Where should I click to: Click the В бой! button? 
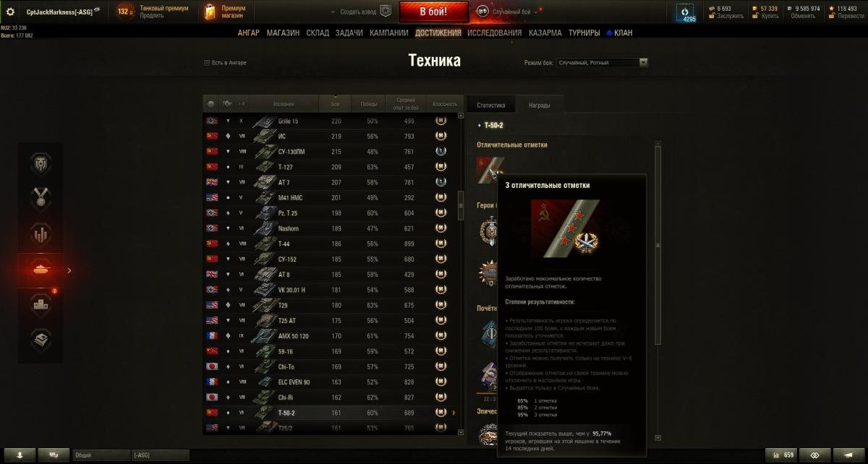click(x=433, y=12)
